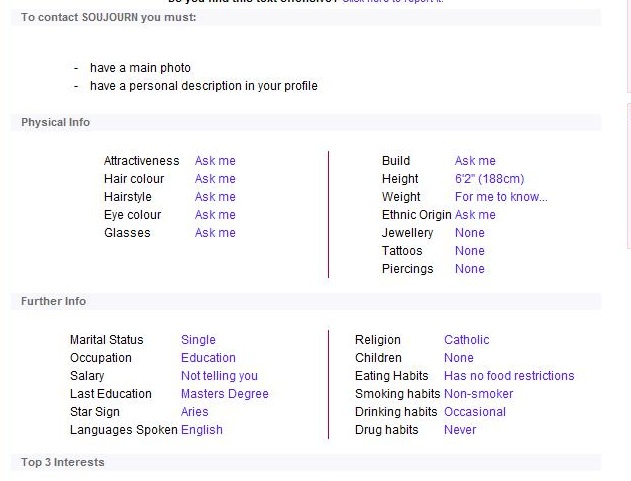Click the "Never" drug habits link
The height and width of the screenshot is (481, 631).
[460, 430]
